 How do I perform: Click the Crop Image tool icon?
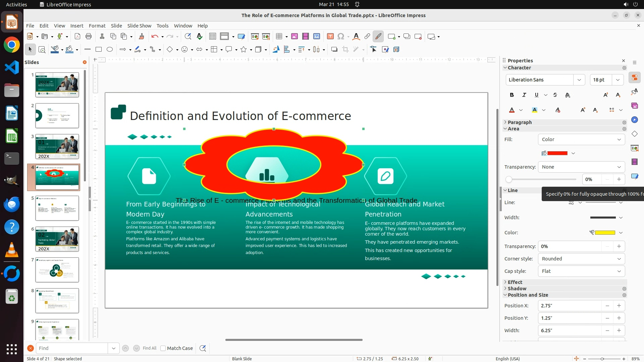click(x=345, y=49)
